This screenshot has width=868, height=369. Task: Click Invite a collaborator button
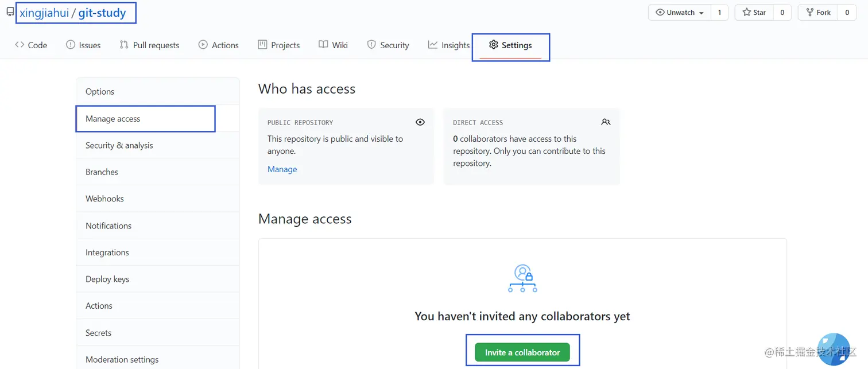click(x=522, y=352)
